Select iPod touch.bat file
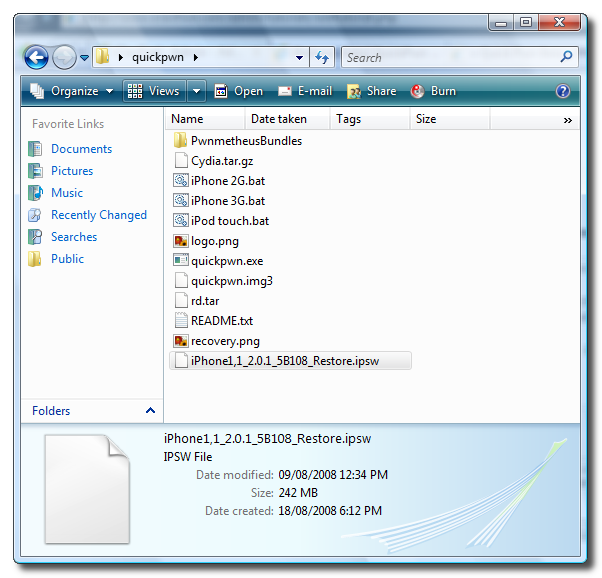The width and height of the screenshot is (602, 578). tap(230, 221)
